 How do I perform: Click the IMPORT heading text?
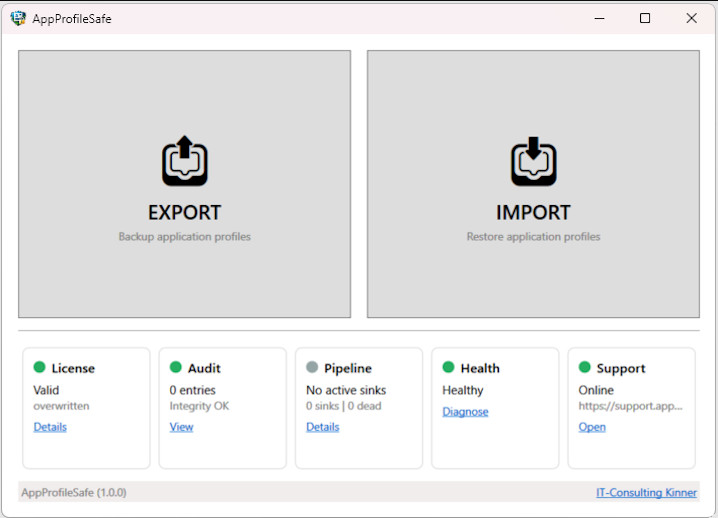[533, 213]
